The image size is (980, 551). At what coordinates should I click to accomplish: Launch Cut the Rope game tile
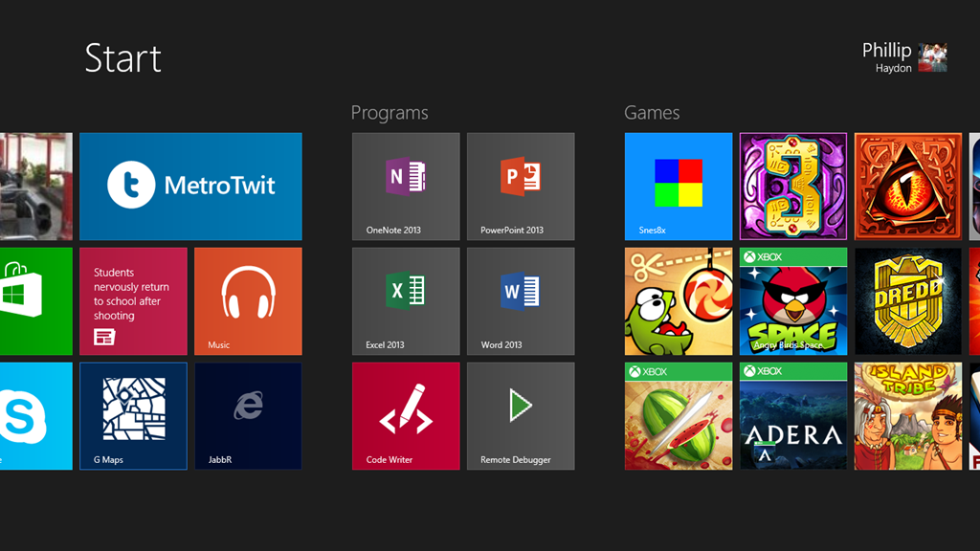(679, 301)
